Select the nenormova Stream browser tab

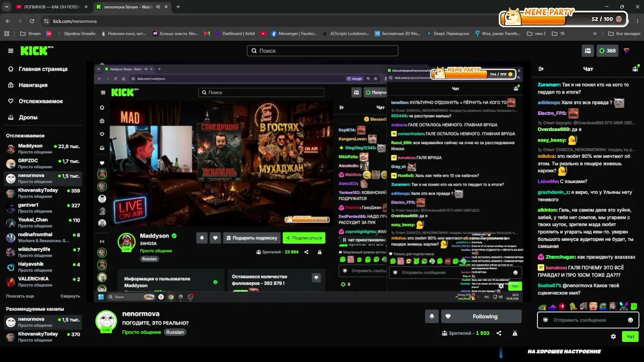tap(132, 7)
